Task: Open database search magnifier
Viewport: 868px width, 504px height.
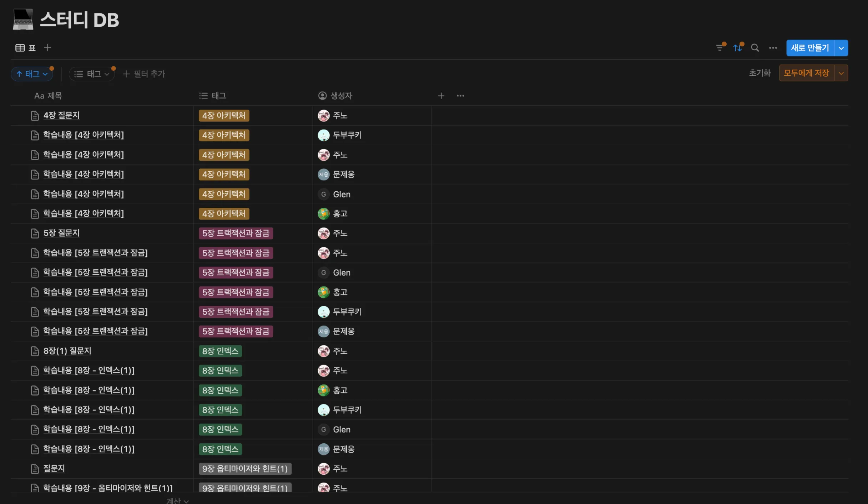Action: [x=755, y=48]
